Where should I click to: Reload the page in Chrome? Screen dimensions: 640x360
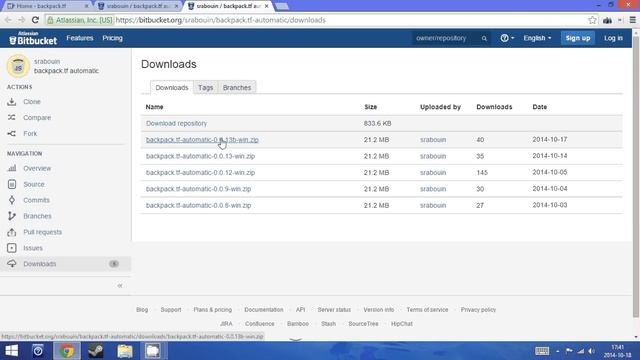coord(35,20)
